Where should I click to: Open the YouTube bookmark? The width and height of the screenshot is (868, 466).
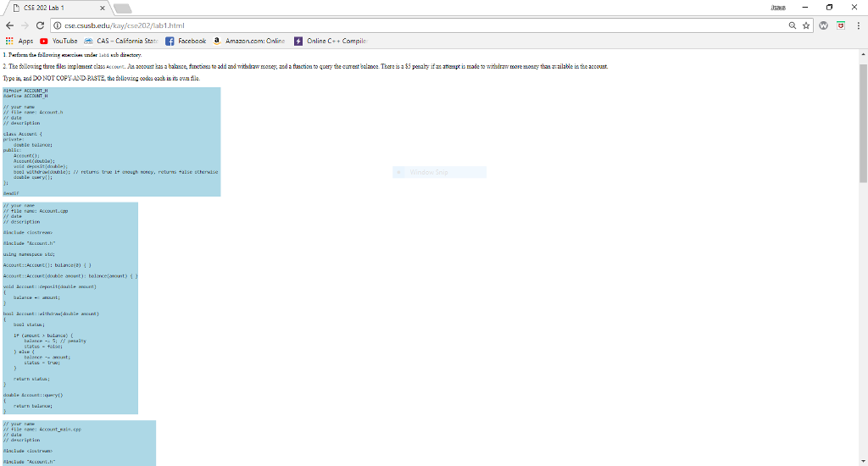[58, 41]
